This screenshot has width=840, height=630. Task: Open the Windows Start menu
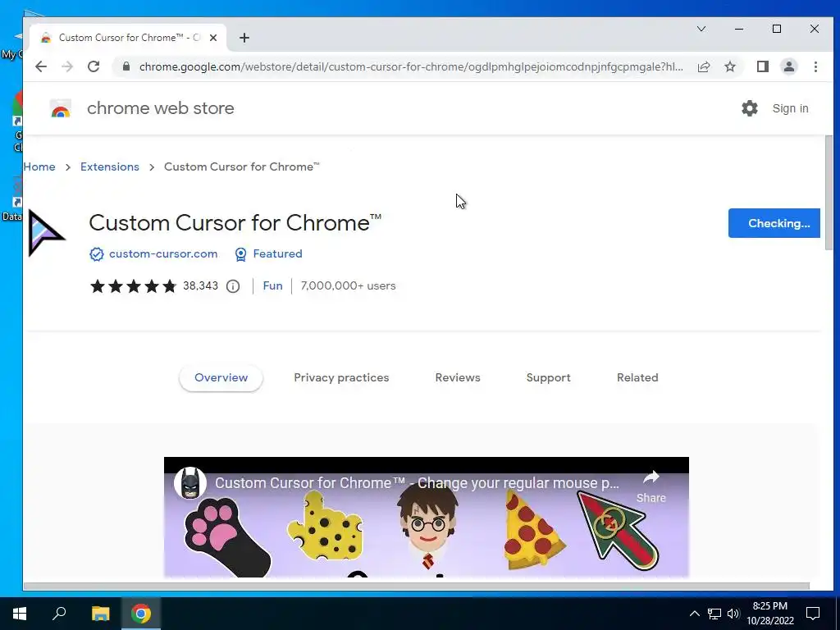pos(20,614)
